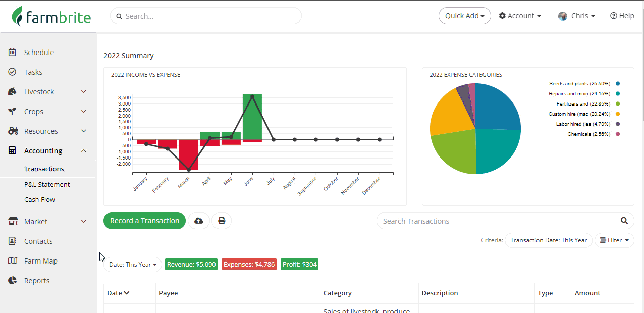Click the printer icon button
This screenshot has width=644, height=313.
[x=221, y=221]
